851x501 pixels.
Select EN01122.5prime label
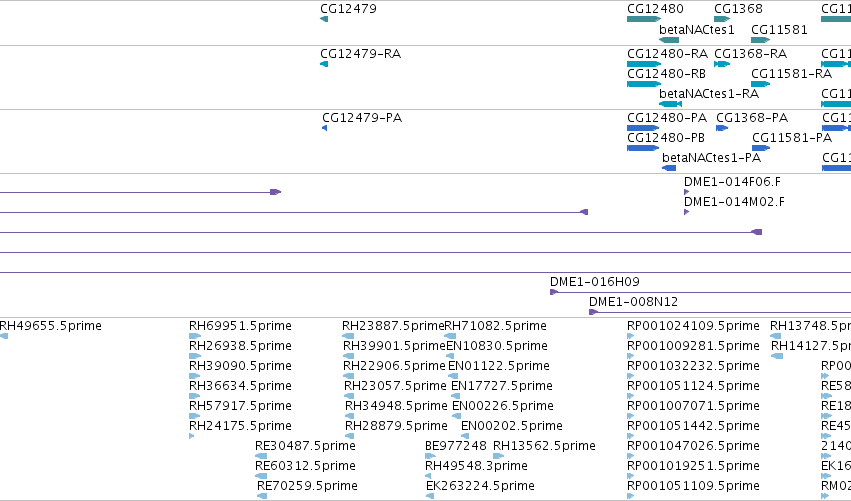click(x=499, y=366)
